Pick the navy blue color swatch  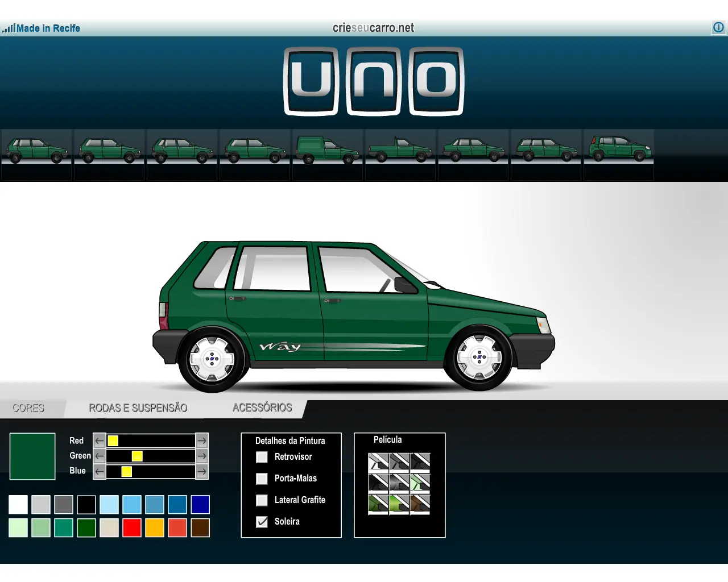pyautogui.click(x=200, y=505)
